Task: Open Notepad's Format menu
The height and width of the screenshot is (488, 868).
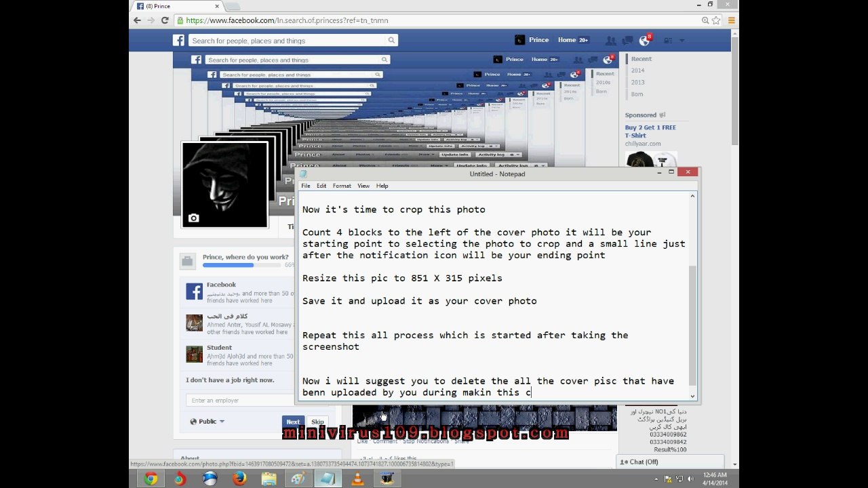Action: (x=342, y=186)
